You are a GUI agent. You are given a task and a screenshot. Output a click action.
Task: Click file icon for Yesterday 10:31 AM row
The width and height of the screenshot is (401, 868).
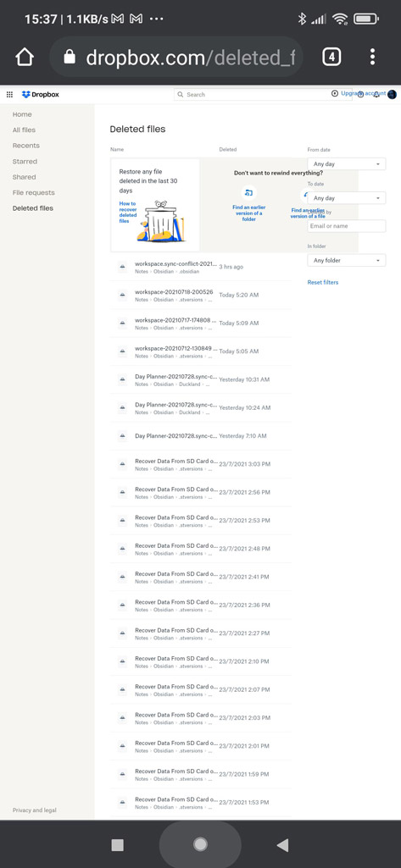click(123, 379)
